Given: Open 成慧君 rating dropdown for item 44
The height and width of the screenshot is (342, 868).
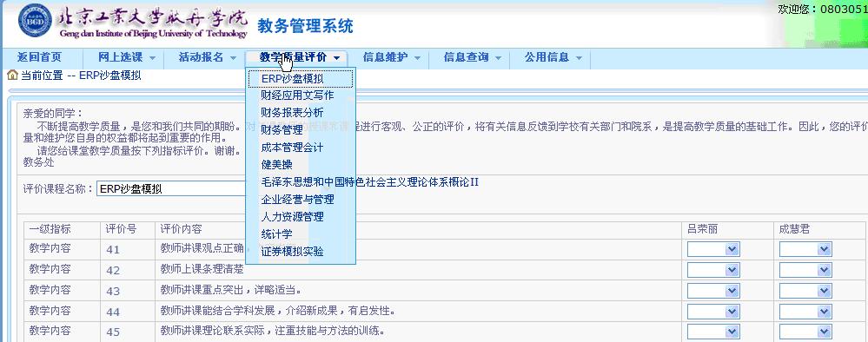Looking at the screenshot, I should [x=805, y=312].
